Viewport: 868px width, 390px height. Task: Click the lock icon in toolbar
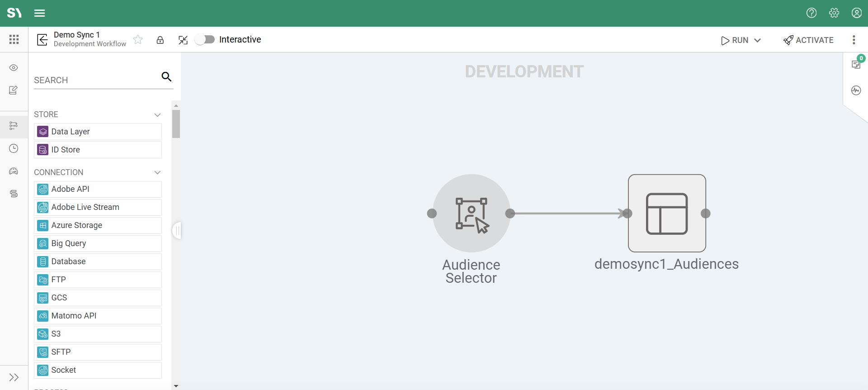[x=160, y=40]
